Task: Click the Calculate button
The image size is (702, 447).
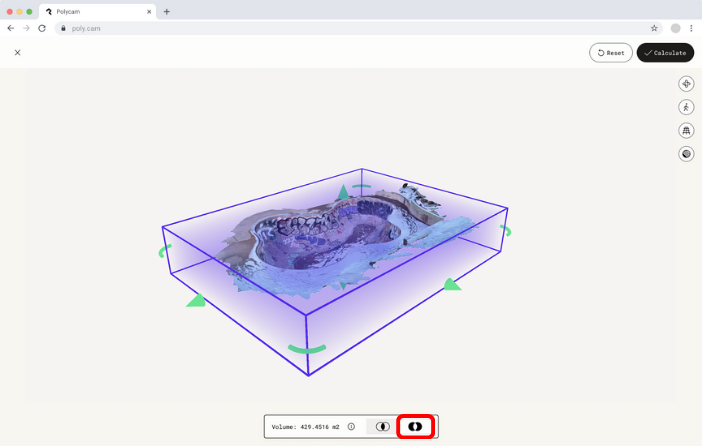Action: pyautogui.click(x=665, y=53)
